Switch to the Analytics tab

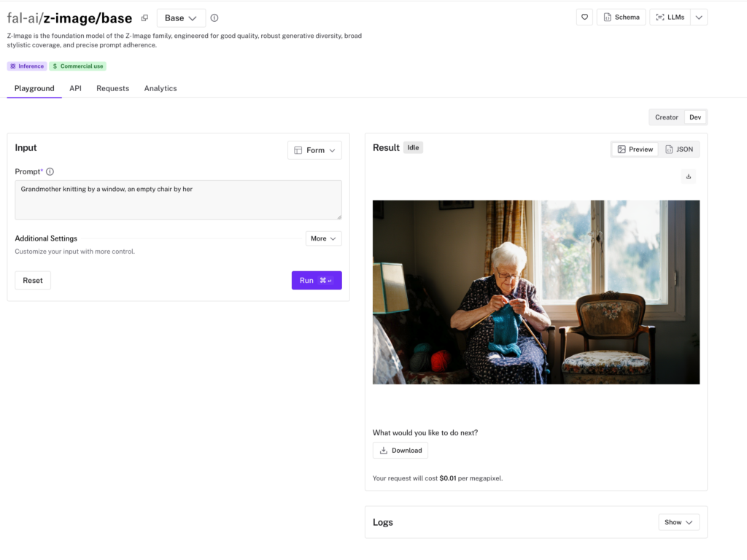pyautogui.click(x=160, y=88)
